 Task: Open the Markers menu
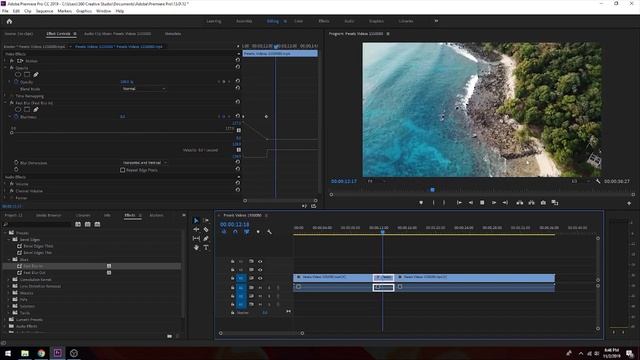tap(64, 11)
